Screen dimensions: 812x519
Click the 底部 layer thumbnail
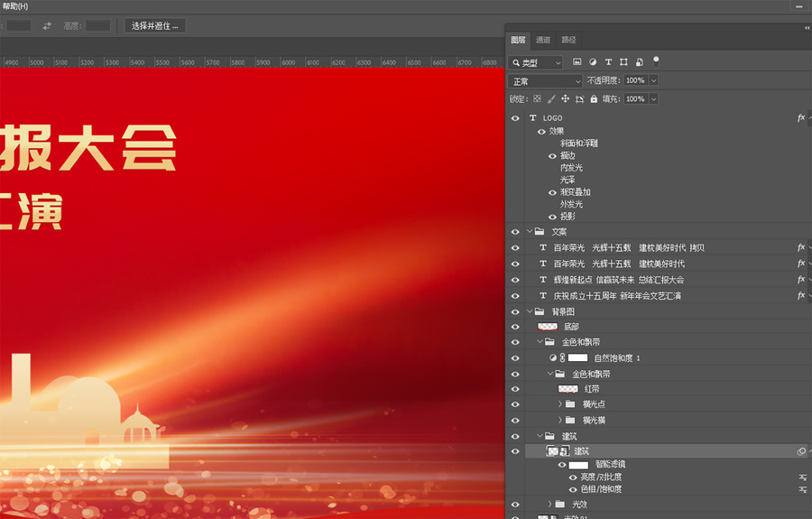(x=548, y=327)
